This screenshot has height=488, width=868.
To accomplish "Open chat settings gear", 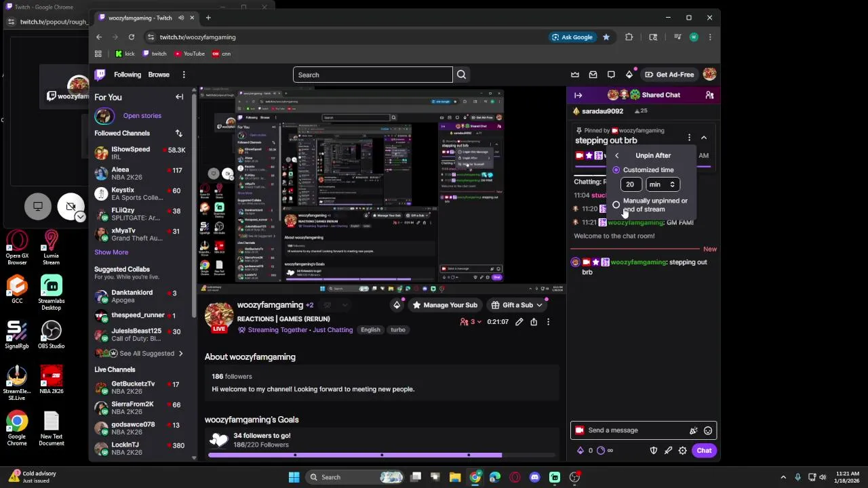I will click(683, 451).
